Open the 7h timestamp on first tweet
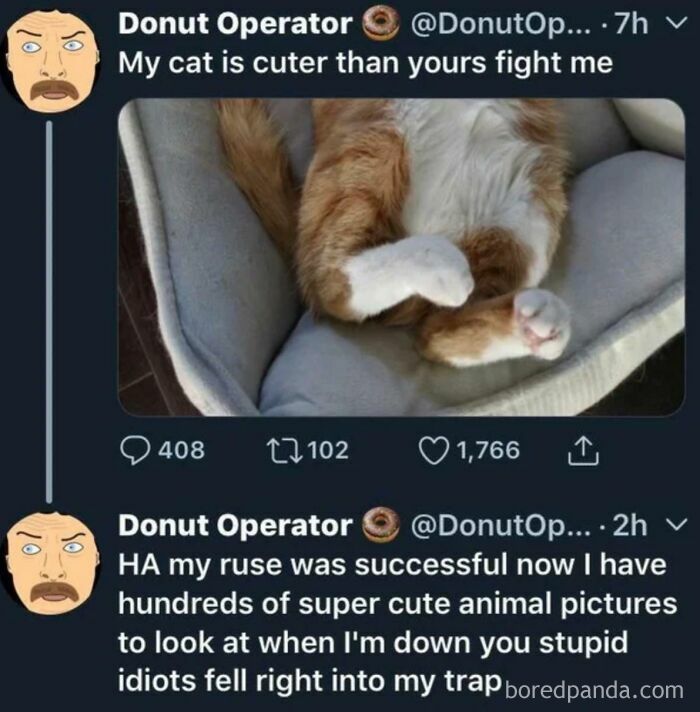The width and height of the screenshot is (700, 712). (631, 24)
